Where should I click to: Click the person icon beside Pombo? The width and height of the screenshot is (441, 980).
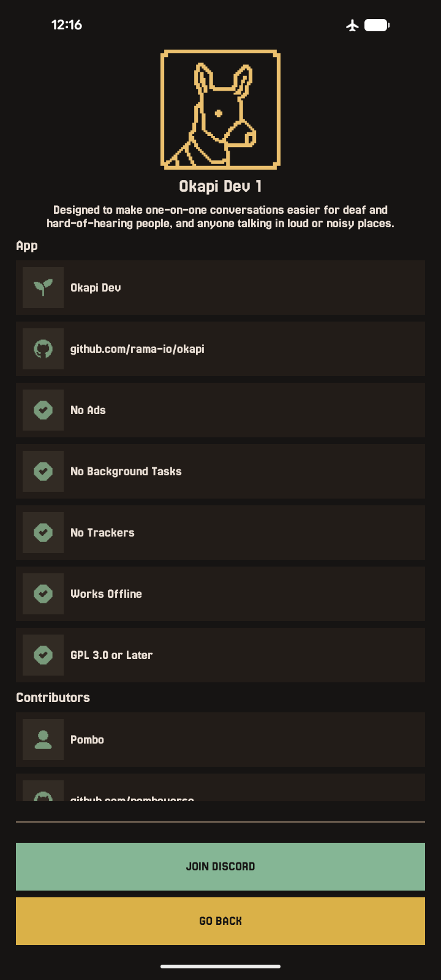(43, 739)
